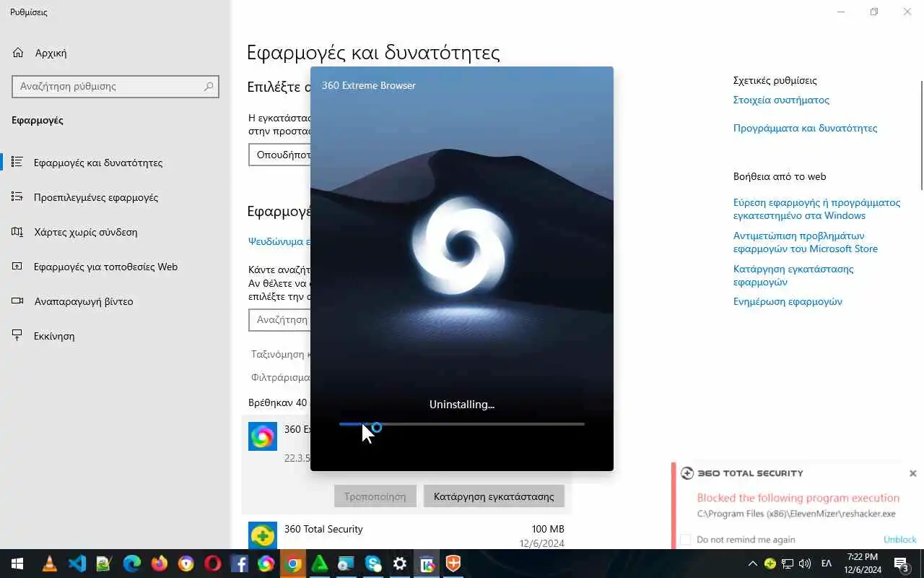This screenshot has width=924, height=578.
Task: Open the taskbar icon between VS Code and Edge
Action: tap(104, 564)
